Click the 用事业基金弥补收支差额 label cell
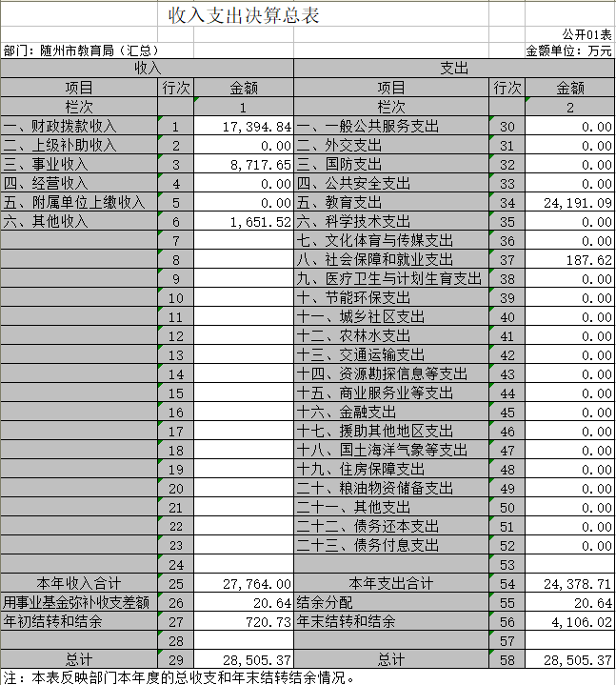616x685 pixels. 78,602
